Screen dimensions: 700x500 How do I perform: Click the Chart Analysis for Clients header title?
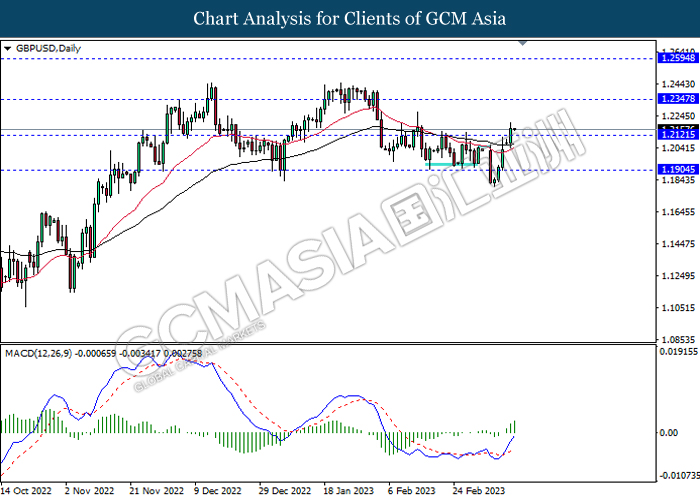pyautogui.click(x=350, y=18)
